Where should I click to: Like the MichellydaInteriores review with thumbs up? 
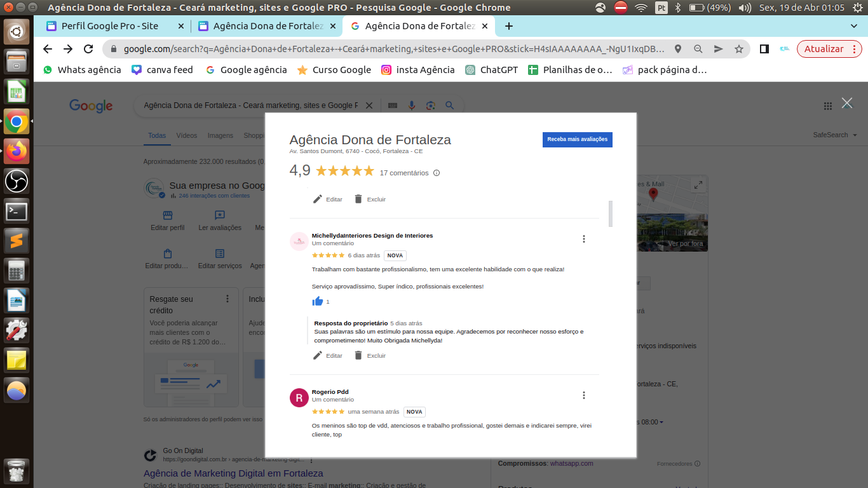(x=318, y=301)
